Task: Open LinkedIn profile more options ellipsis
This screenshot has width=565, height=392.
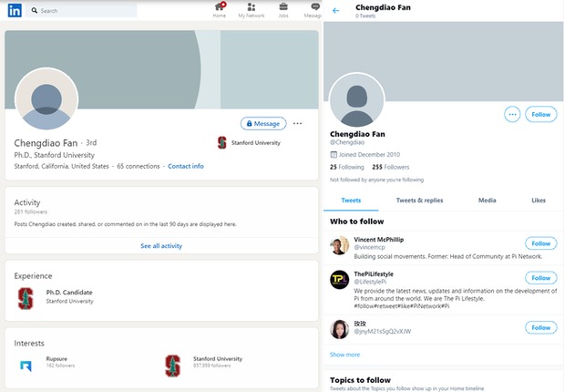Action: click(x=298, y=123)
